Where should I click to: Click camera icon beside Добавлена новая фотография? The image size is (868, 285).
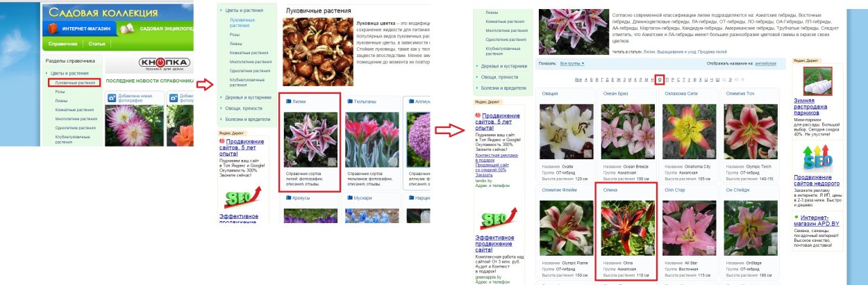pyautogui.click(x=111, y=98)
